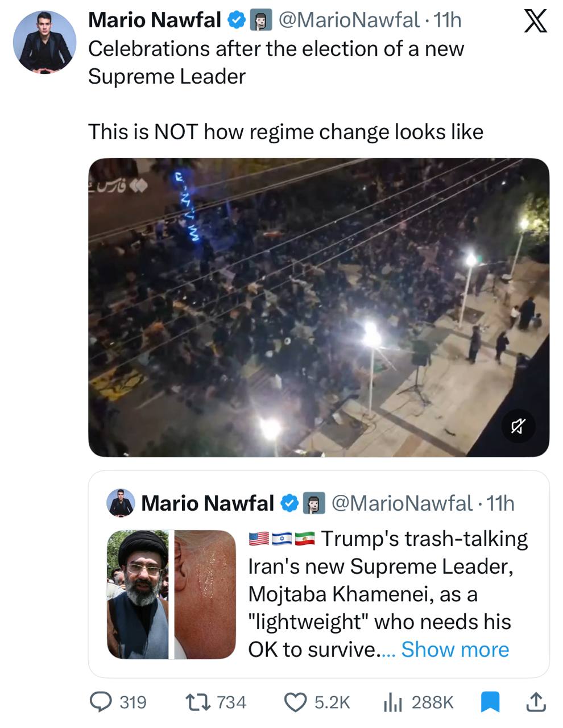Click the verified badge in the quoted tweet
563x728 pixels.
click(291, 503)
